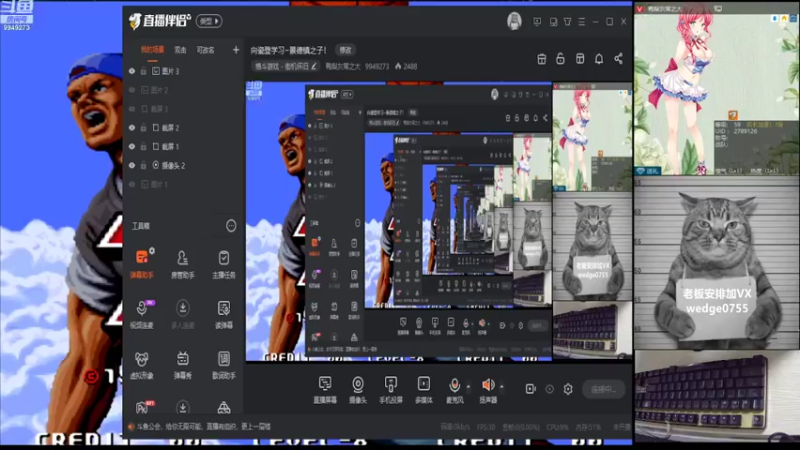800x450 pixels.
Task: Select the scene tab next to 我的场景
Action: click(x=180, y=50)
